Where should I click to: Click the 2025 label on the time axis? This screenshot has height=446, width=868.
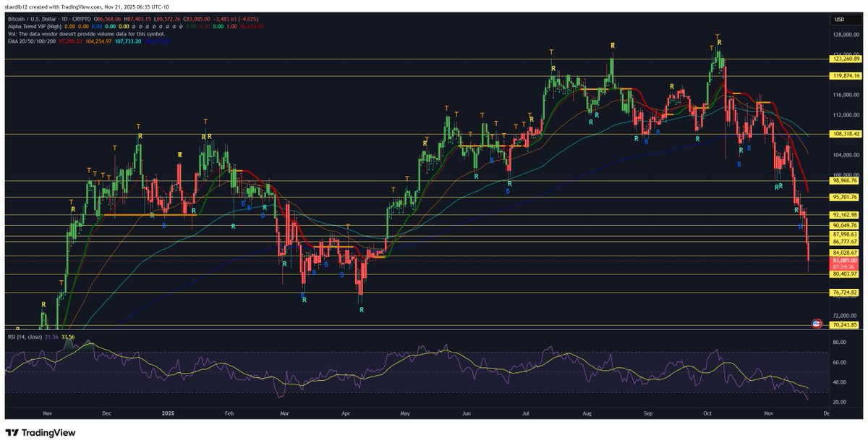pyautogui.click(x=168, y=414)
